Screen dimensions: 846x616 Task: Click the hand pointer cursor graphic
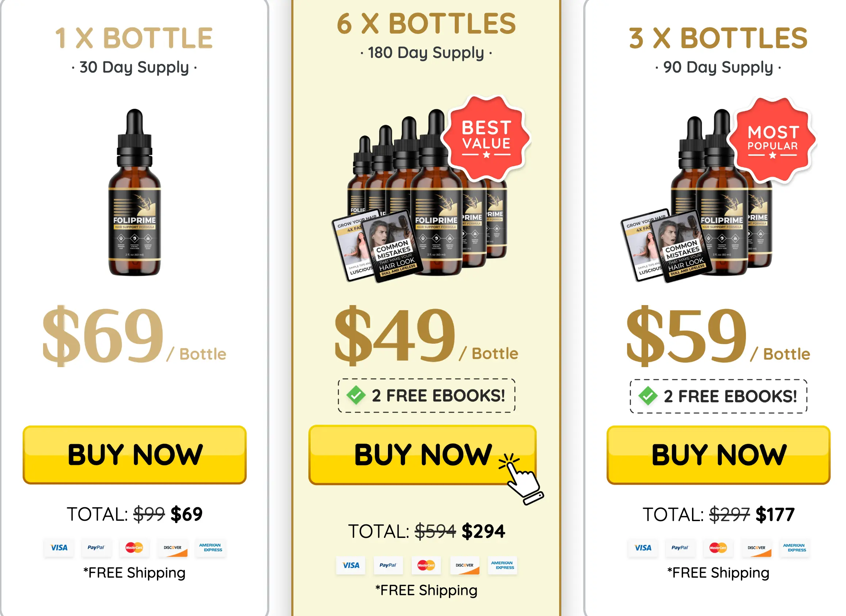click(522, 479)
